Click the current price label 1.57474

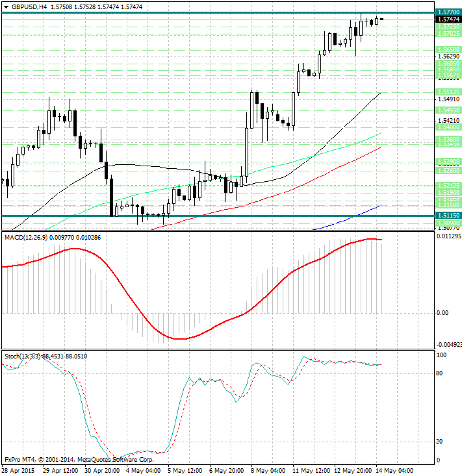pyautogui.click(x=448, y=19)
